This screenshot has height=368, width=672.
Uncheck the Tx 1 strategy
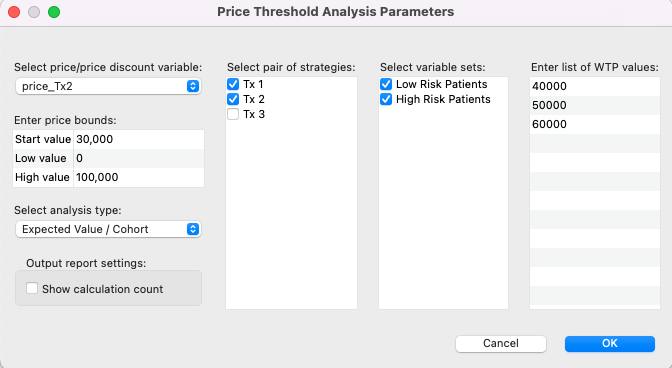[x=233, y=84]
